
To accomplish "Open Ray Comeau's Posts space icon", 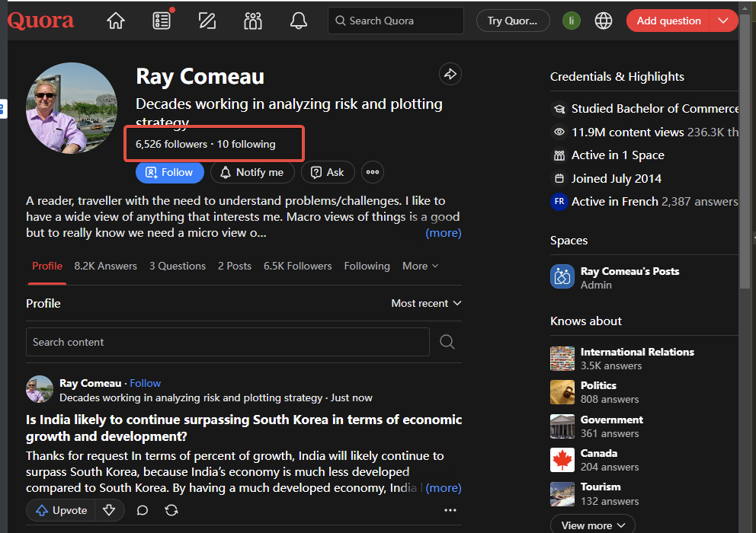I will (x=562, y=276).
